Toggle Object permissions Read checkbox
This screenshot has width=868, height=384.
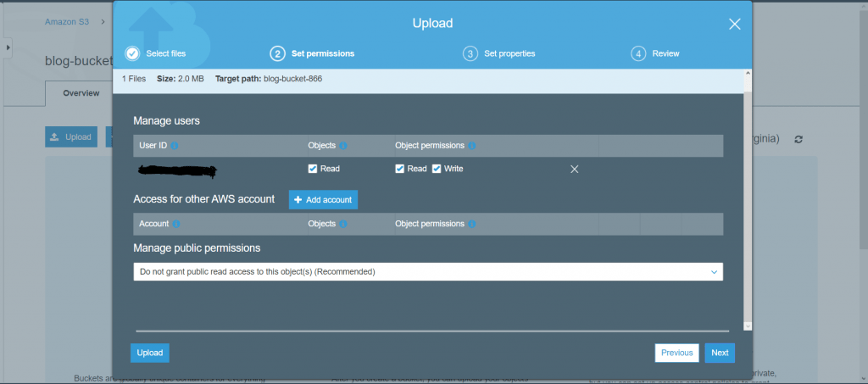(400, 169)
